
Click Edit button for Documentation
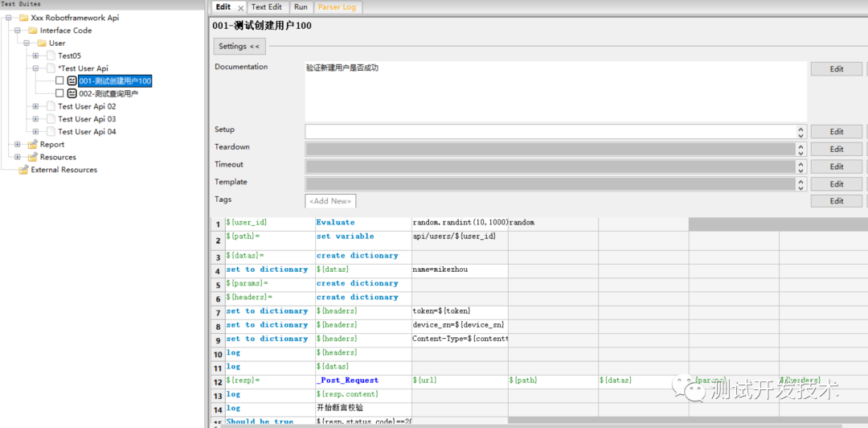[x=837, y=68]
